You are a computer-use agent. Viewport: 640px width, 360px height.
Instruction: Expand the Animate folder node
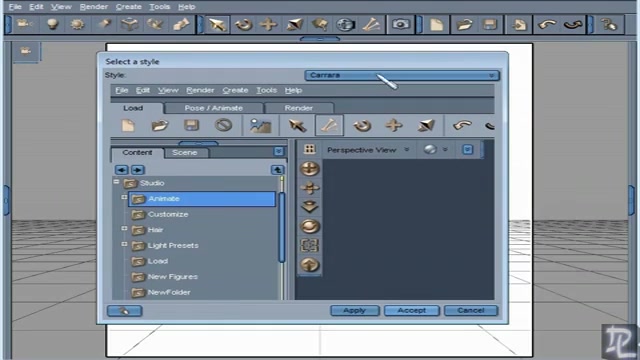pyautogui.click(x=124, y=197)
